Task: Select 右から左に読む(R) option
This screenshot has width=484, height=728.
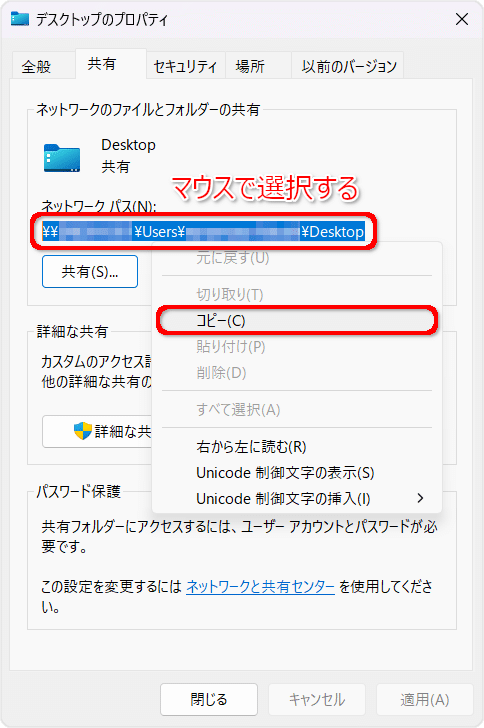Action: coord(297,447)
